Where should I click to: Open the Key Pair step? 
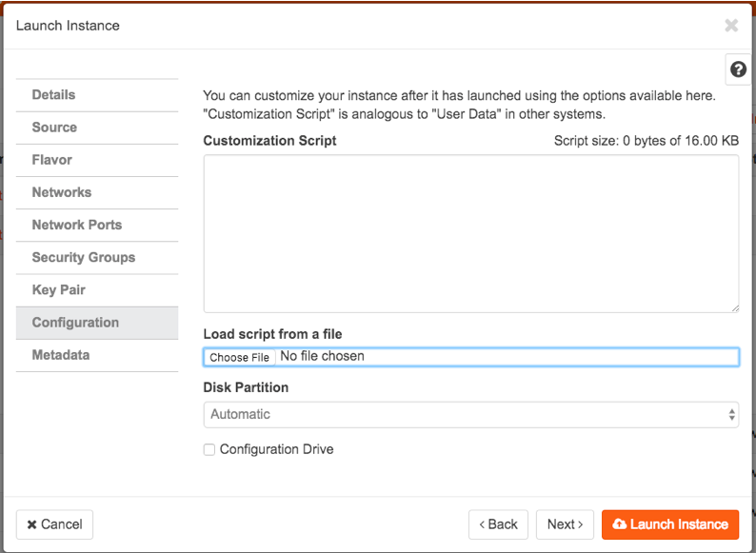[59, 289]
